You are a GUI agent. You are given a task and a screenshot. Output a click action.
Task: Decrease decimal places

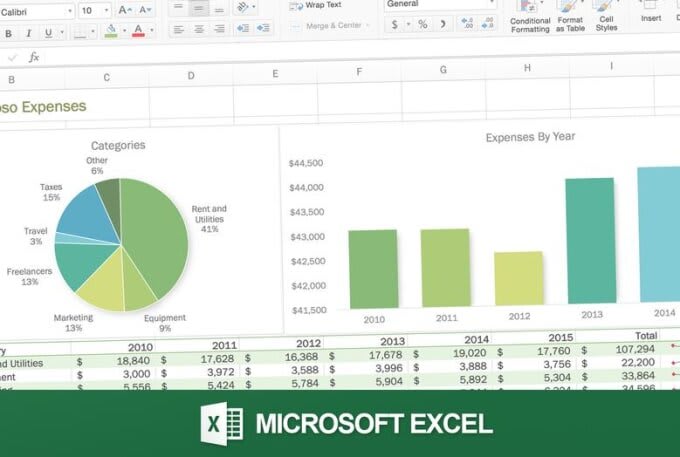(x=488, y=23)
